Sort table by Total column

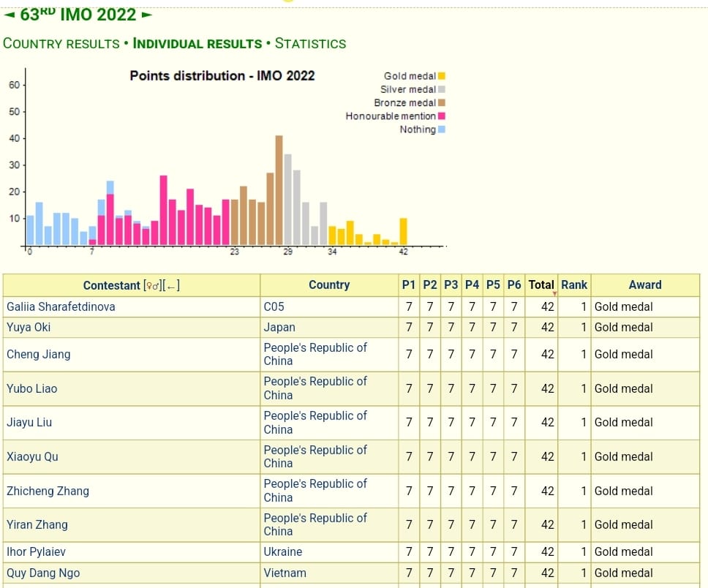coord(541,285)
